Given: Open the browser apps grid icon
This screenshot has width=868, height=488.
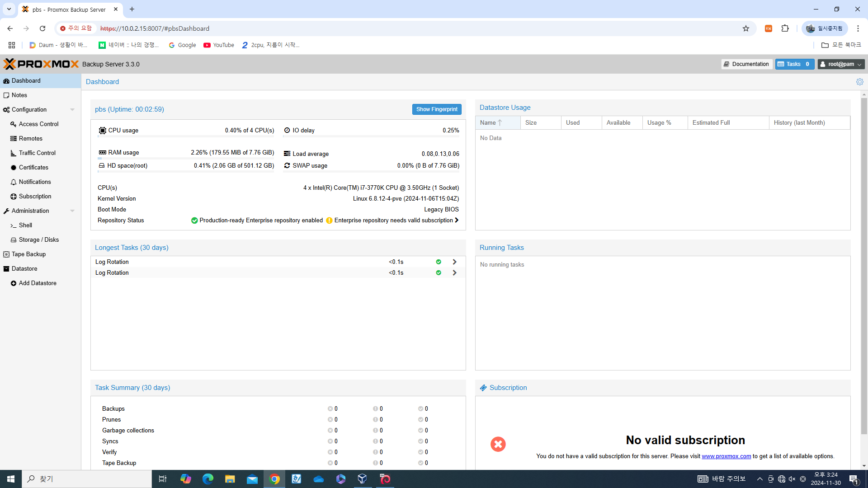Looking at the screenshot, I should pos(12,45).
